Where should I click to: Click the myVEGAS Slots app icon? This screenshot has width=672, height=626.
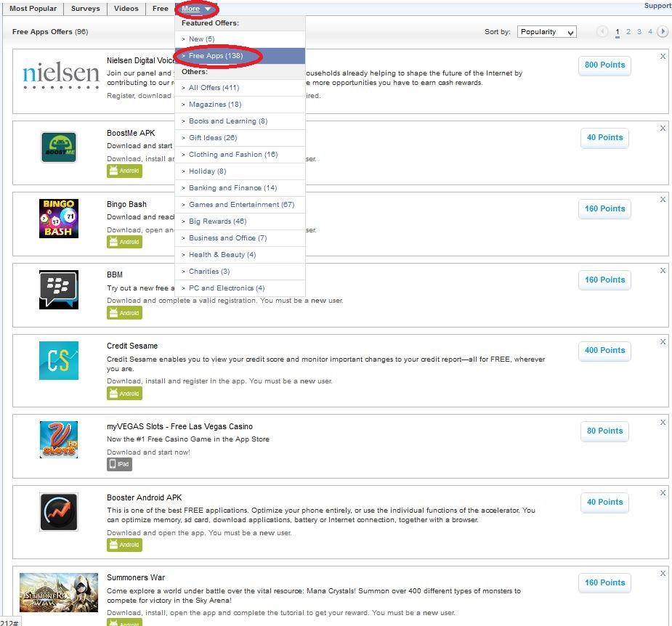tap(59, 439)
